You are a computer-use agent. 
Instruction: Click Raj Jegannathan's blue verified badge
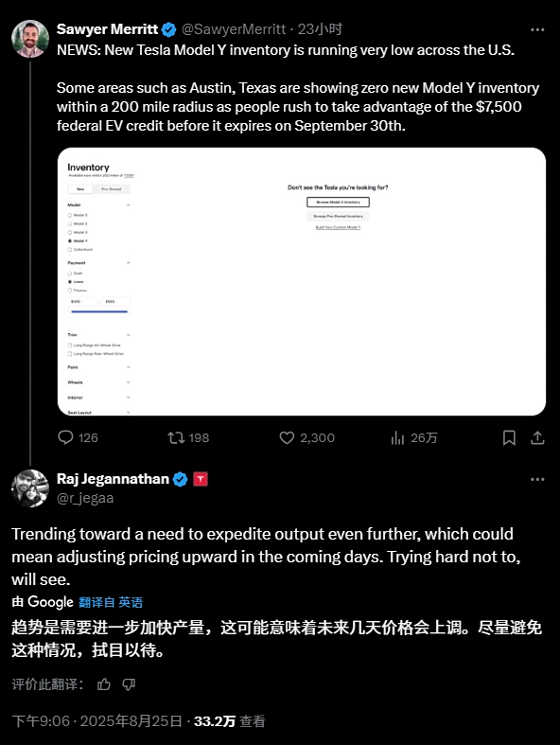tap(180, 479)
